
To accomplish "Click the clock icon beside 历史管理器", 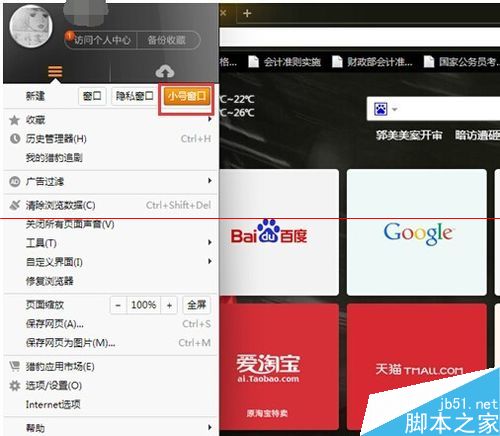I will 15,138.
